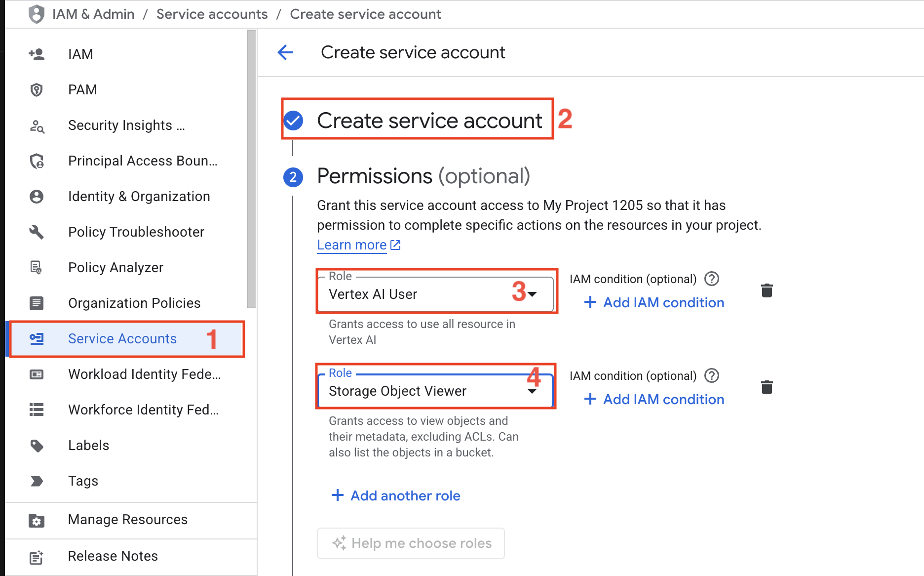Click the Service Accounts badge icon

click(x=37, y=339)
